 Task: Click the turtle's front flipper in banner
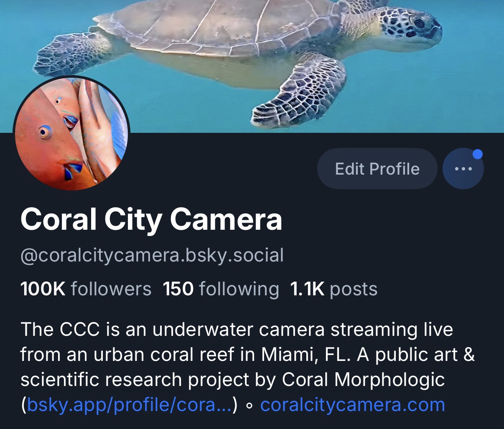point(299,90)
